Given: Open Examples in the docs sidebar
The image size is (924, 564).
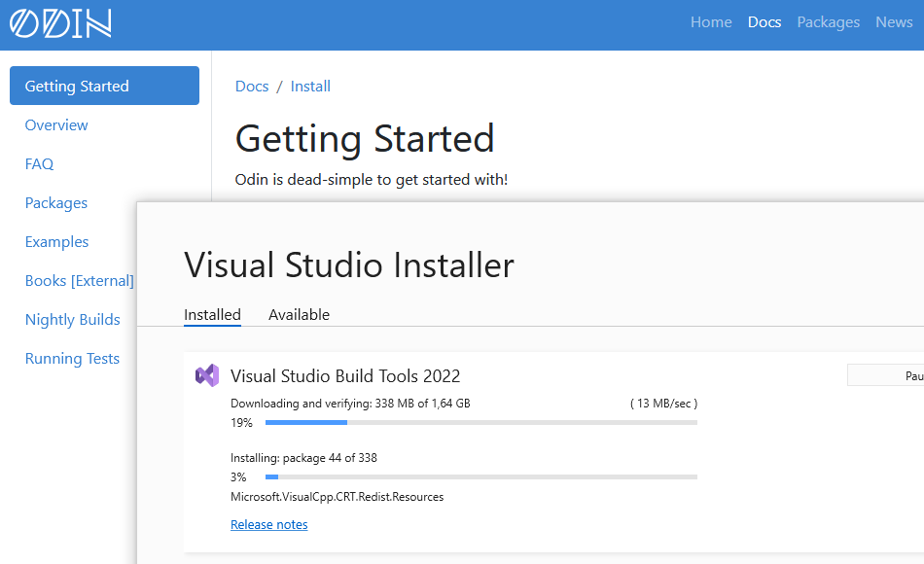Looking at the screenshot, I should (56, 241).
